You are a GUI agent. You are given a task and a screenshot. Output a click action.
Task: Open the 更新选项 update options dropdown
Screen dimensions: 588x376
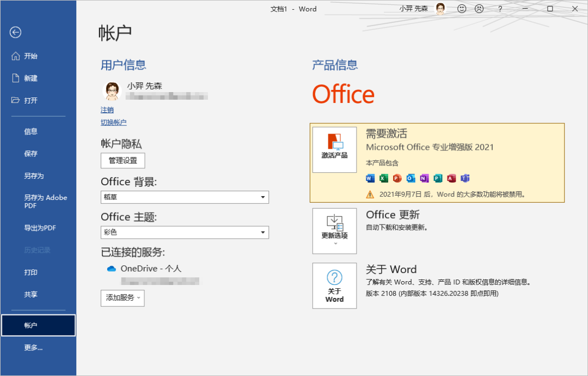coord(334,231)
